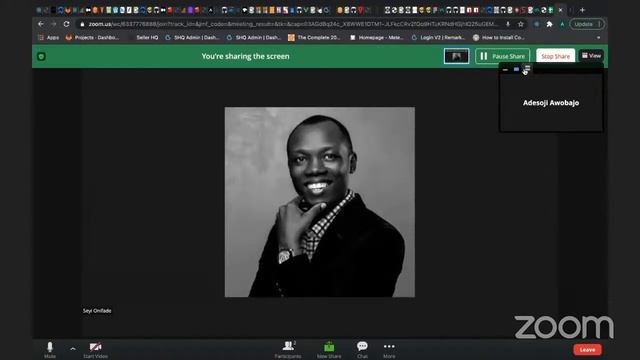Open the Chrome profile avatar
This screenshot has height=360, width=640.
coord(562,24)
